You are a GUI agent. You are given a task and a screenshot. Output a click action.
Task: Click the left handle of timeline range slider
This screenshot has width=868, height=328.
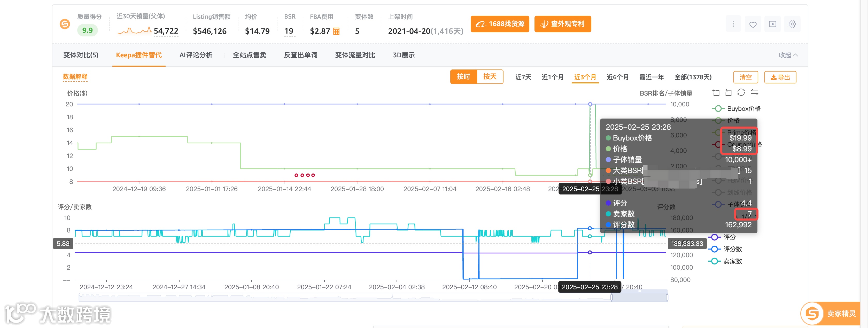click(611, 297)
